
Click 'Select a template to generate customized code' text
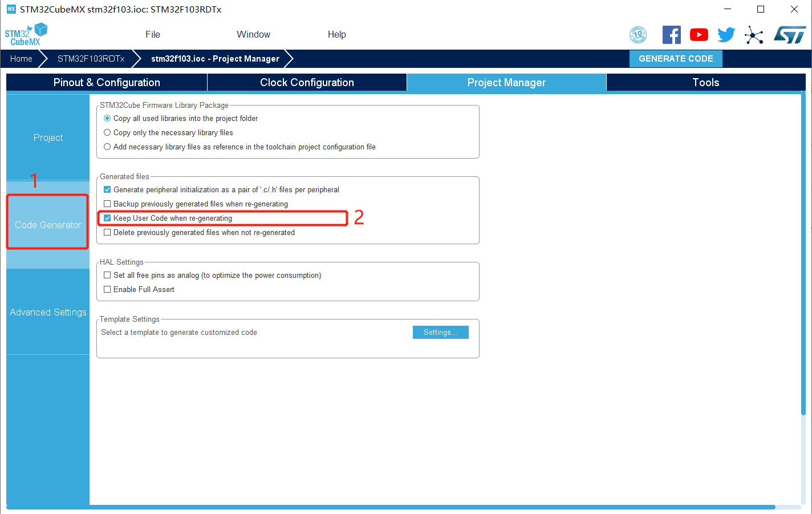pyautogui.click(x=179, y=332)
